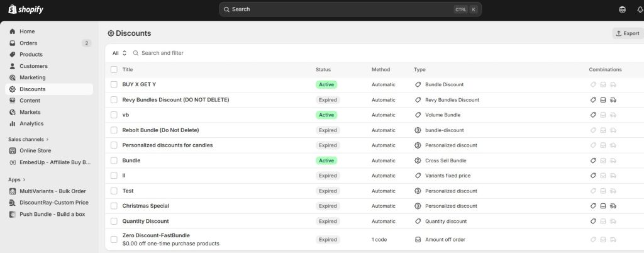Open the Test discount entry

pyautogui.click(x=128, y=191)
